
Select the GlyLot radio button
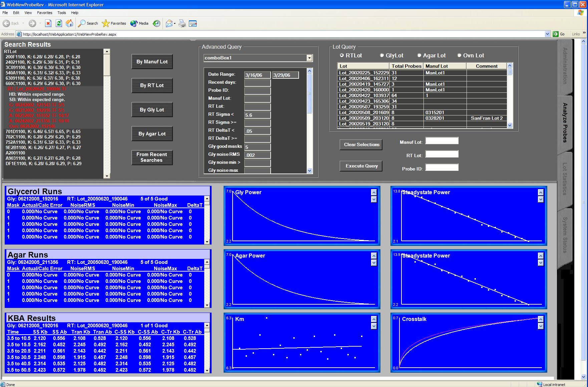[x=382, y=55]
